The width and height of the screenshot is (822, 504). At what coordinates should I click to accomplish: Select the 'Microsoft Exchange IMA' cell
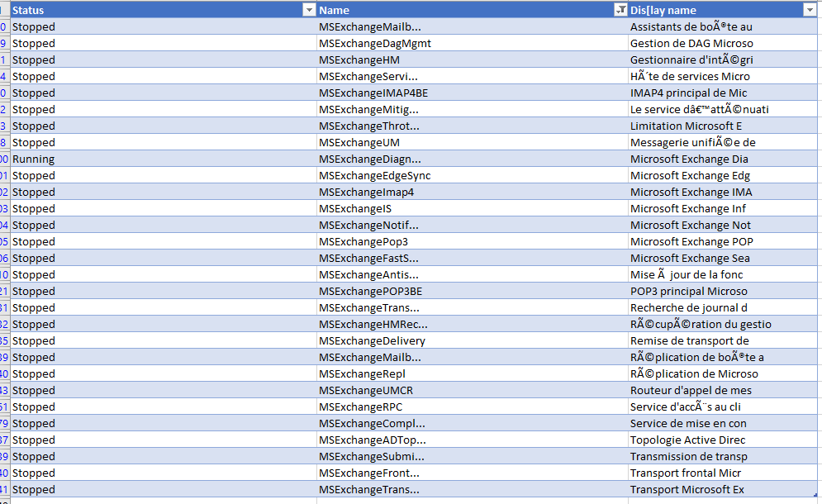point(722,192)
